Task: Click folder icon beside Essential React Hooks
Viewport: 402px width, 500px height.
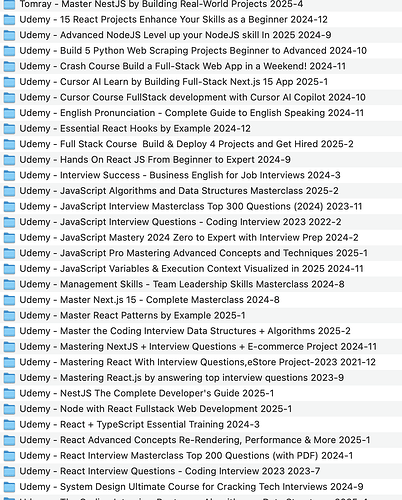Action: pos(9,129)
